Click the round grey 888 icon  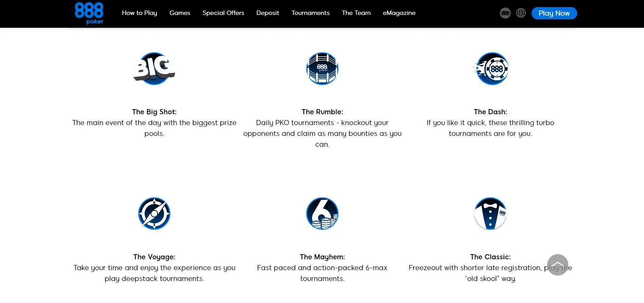[505, 13]
